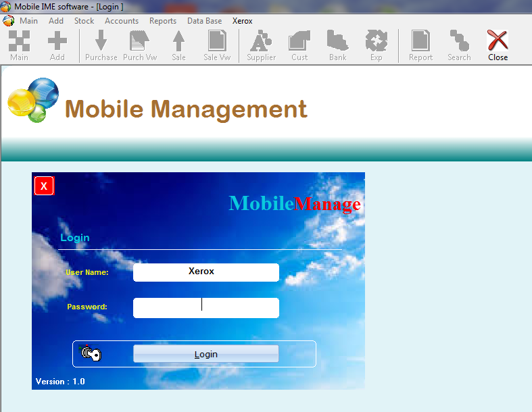Image resolution: width=532 pixels, height=412 pixels.
Task: Click the cyan Login heading text
Action: [75, 238]
